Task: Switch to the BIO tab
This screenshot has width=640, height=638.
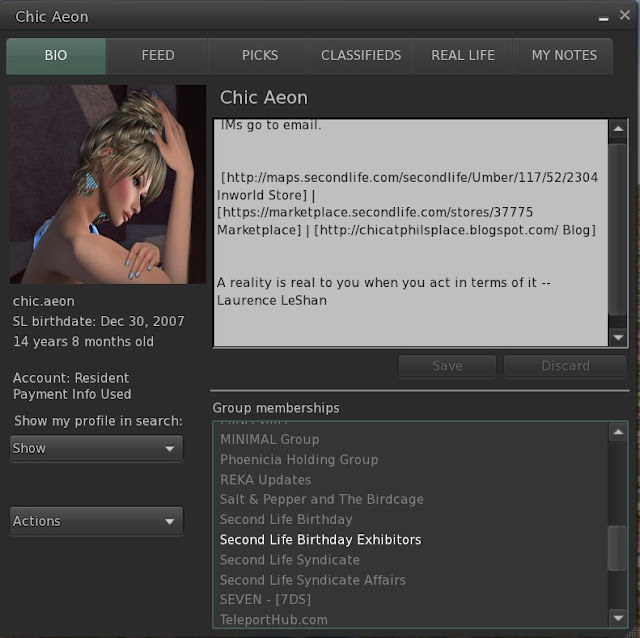Action: point(56,56)
